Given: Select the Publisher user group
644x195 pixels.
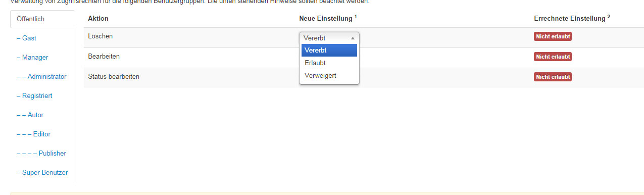Looking at the screenshot, I should tap(42, 153).
